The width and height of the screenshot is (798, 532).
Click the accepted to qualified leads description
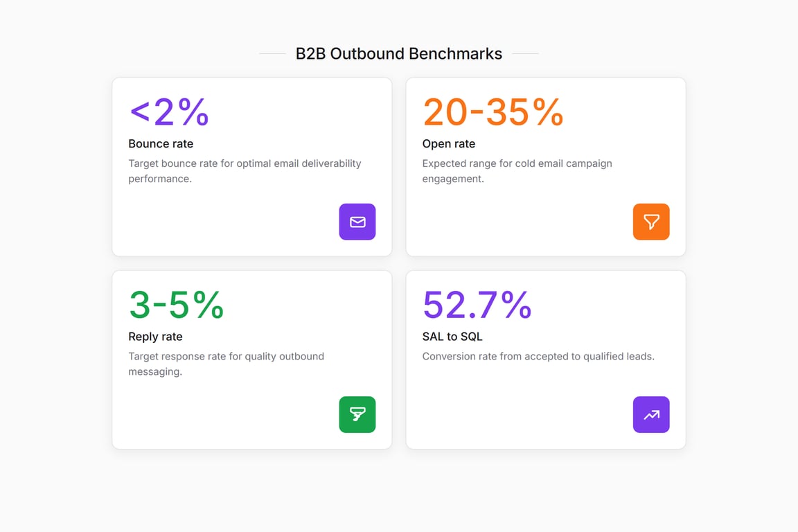pos(538,356)
